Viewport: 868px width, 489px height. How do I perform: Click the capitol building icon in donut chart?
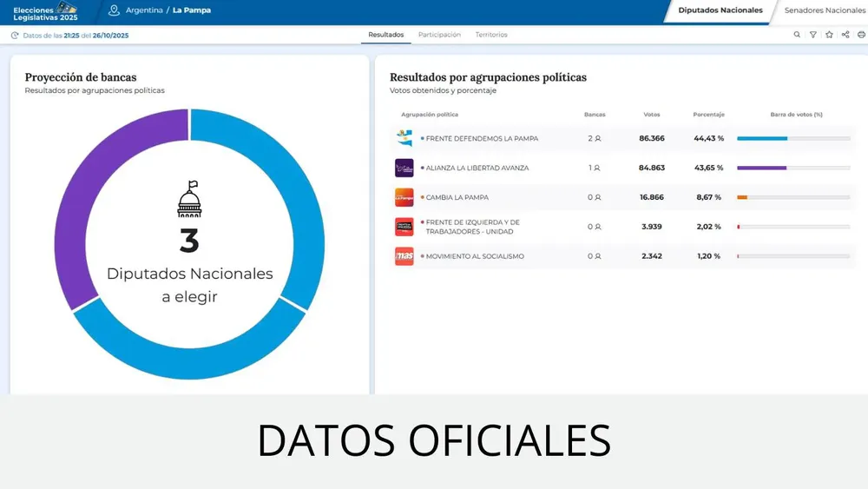[x=189, y=200]
